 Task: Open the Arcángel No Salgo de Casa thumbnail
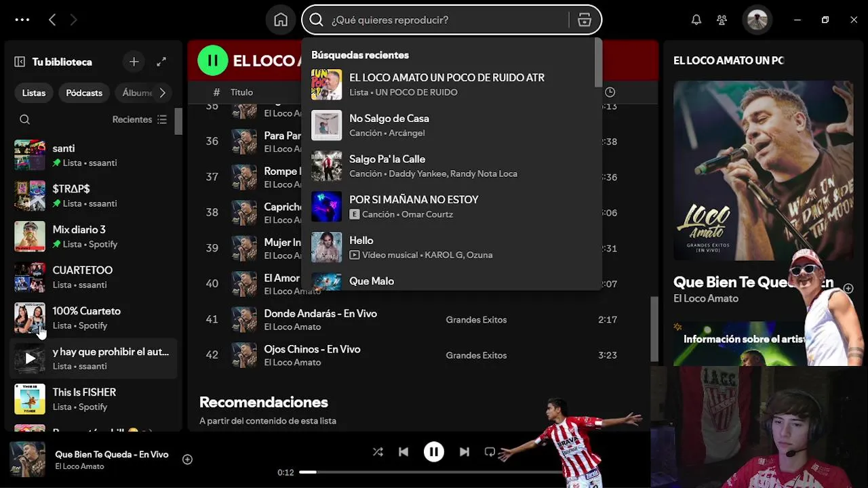tap(327, 125)
